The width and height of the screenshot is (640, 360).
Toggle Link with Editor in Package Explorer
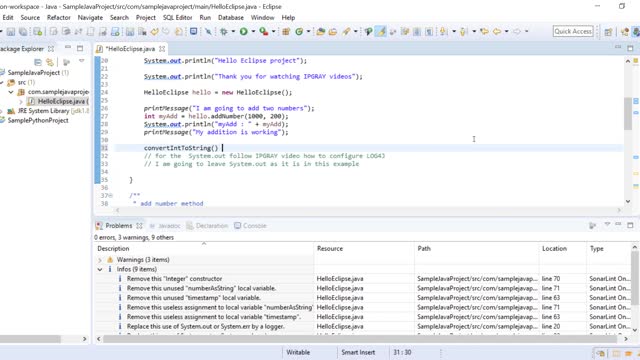tap(50, 62)
